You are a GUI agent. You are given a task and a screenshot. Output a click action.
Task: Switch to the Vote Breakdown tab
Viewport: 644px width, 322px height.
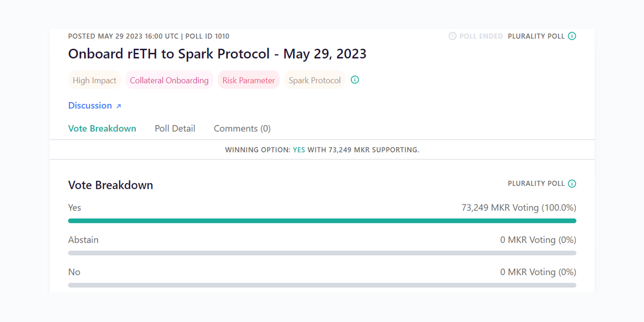[102, 129]
